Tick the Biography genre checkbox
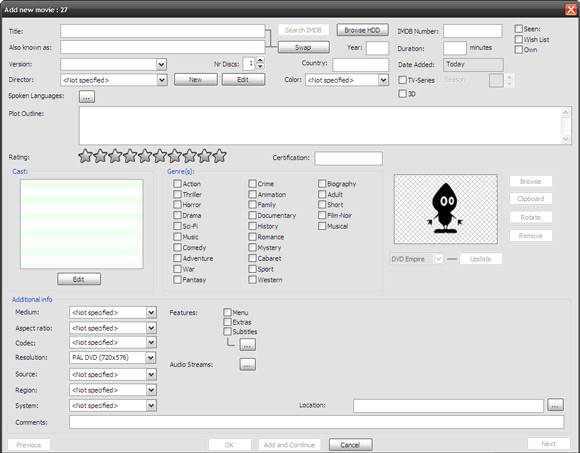Screen dimensions: 580x453 tap(322, 183)
